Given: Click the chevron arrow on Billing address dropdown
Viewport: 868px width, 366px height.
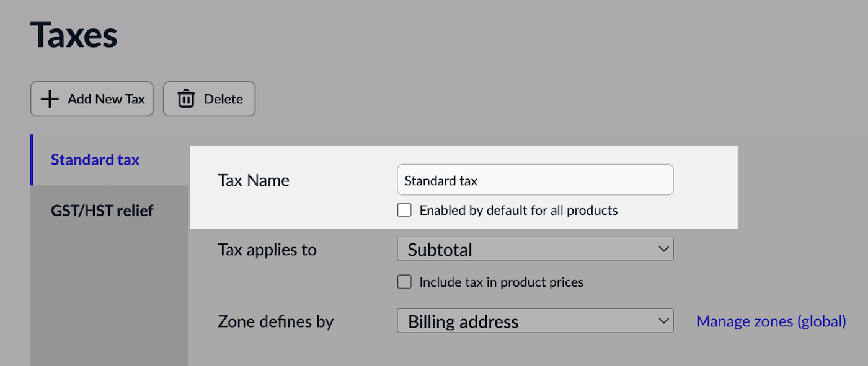Looking at the screenshot, I should click(663, 321).
